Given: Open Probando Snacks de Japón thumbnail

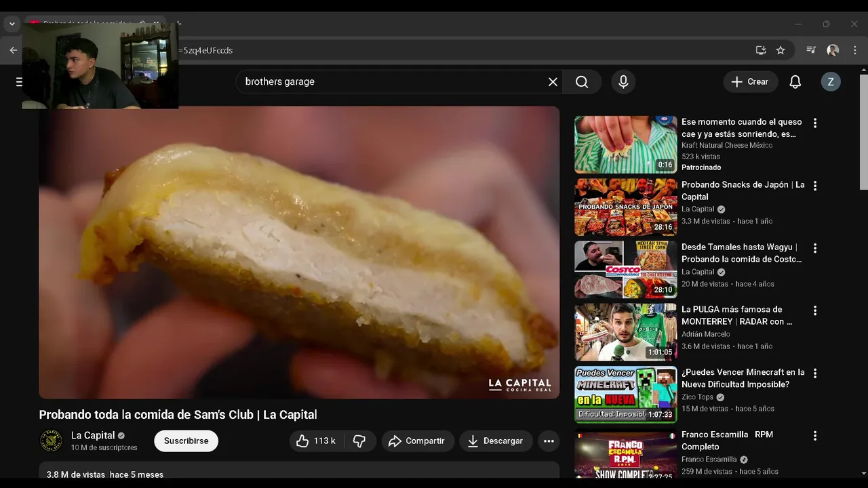Looking at the screenshot, I should pyautogui.click(x=625, y=207).
